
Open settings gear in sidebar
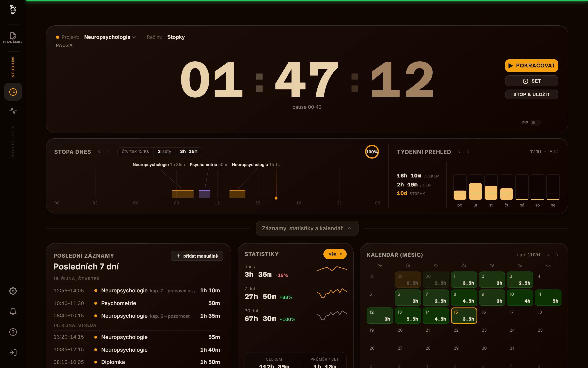(x=13, y=291)
